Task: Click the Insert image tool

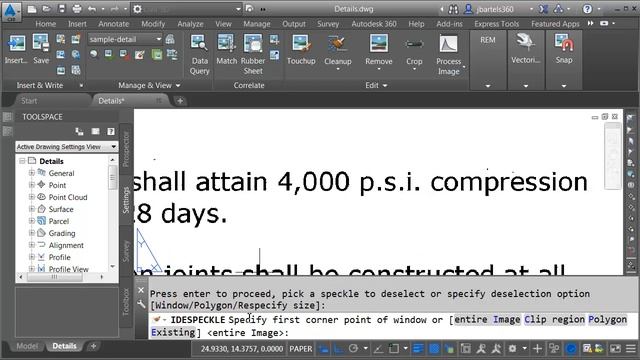Action: pos(16,49)
